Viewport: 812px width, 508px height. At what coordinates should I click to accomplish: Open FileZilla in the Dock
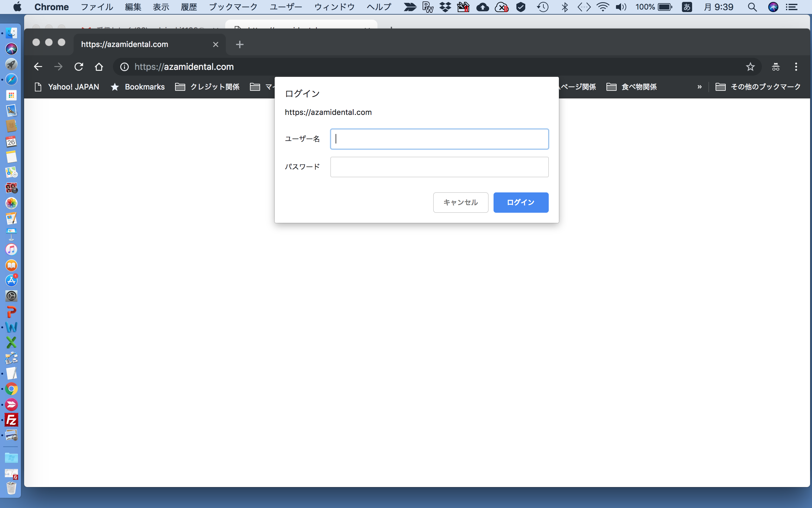coord(11,420)
